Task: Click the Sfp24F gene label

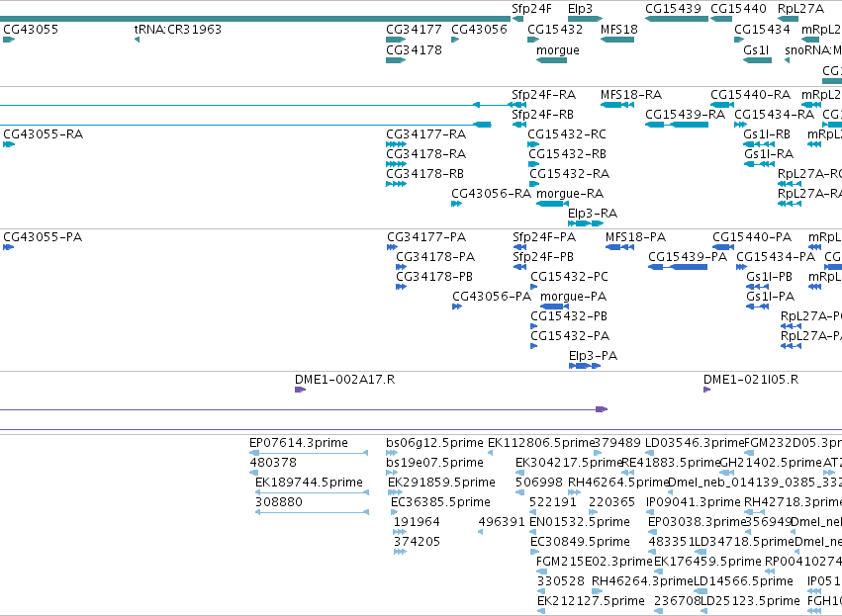Action: point(531,9)
